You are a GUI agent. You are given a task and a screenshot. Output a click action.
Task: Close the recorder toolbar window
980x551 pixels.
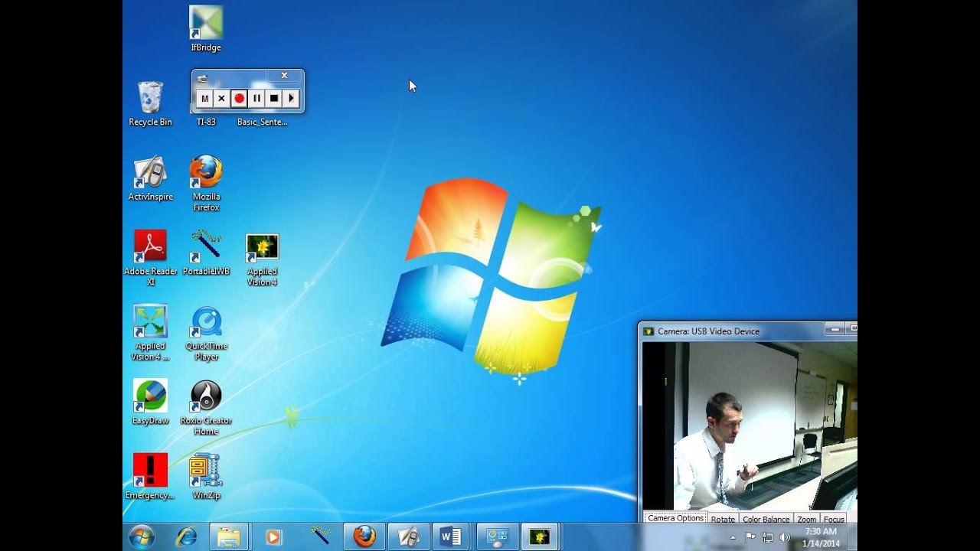pyautogui.click(x=284, y=76)
